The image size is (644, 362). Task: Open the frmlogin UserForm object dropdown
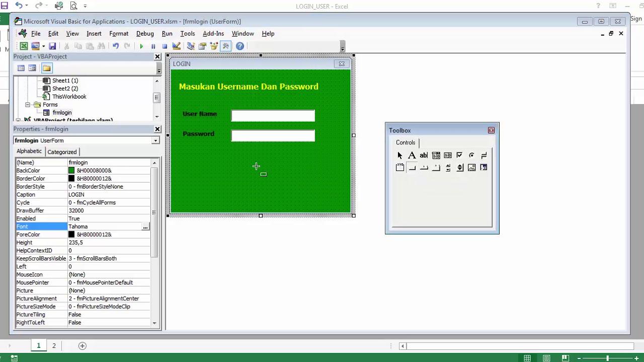click(x=155, y=141)
